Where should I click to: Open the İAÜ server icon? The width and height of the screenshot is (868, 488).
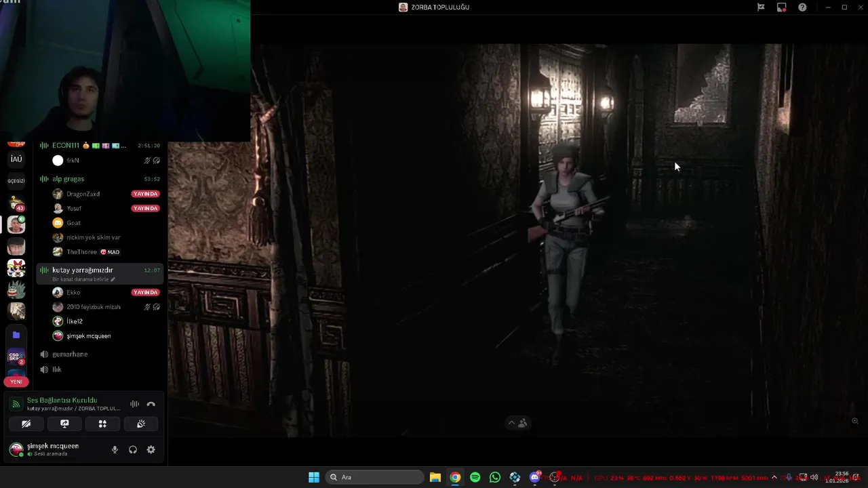(16, 159)
